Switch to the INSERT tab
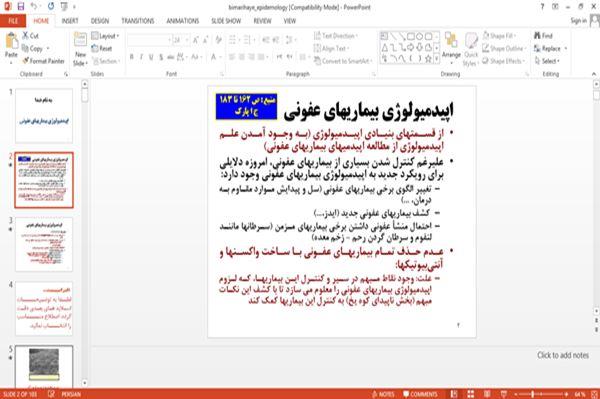The height and width of the screenshot is (399, 600). (70, 21)
